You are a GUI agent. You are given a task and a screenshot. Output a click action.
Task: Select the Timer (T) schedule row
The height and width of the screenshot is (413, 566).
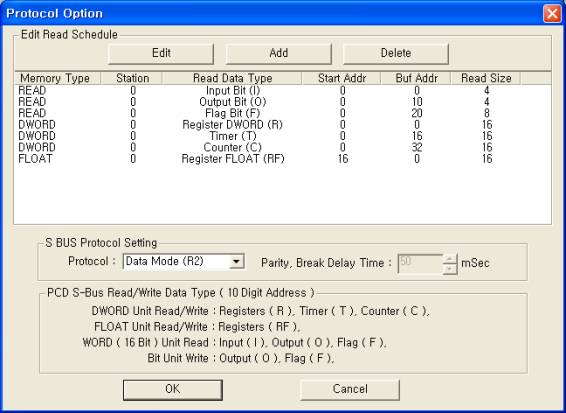(x=282, y=136)
